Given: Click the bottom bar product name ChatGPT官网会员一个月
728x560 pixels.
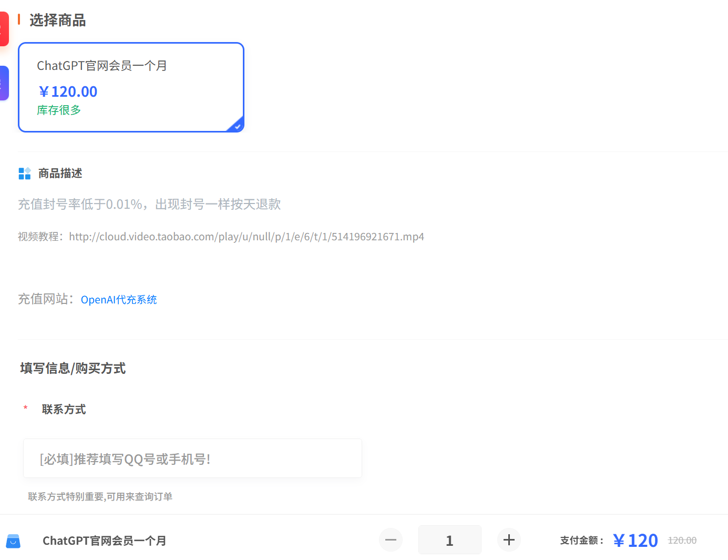Looking at the screenshot, I should tap(105, 541).
